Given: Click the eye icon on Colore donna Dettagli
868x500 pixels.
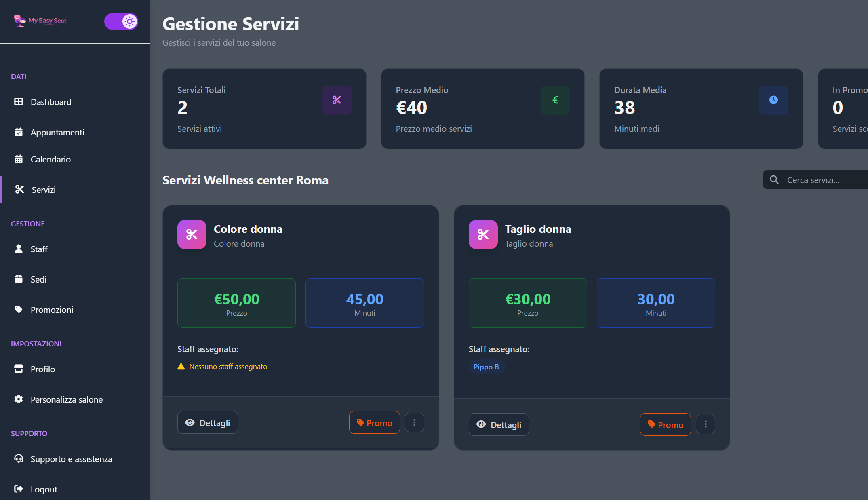Looking at the screenshot, I should tap(190, 423).
